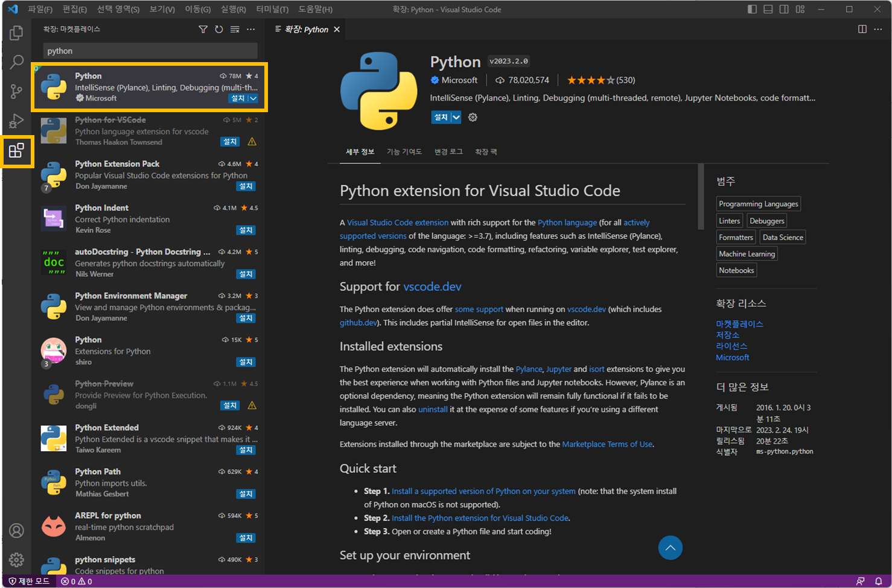Open the Extensions view icon
The image size is (892, 588).
[16, 150]
